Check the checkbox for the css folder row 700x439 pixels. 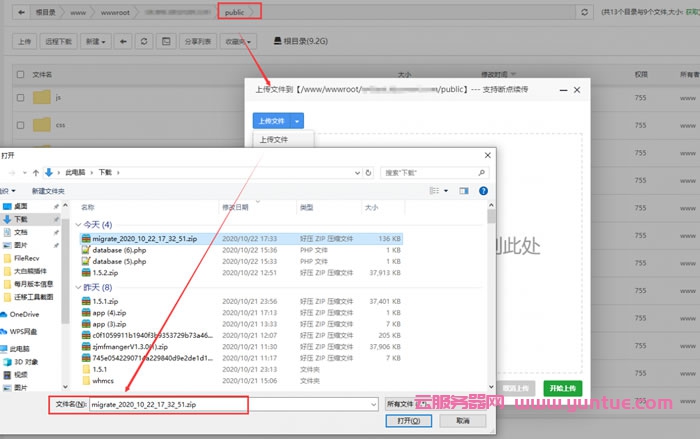pyautogui.click(x=19, y=126)
